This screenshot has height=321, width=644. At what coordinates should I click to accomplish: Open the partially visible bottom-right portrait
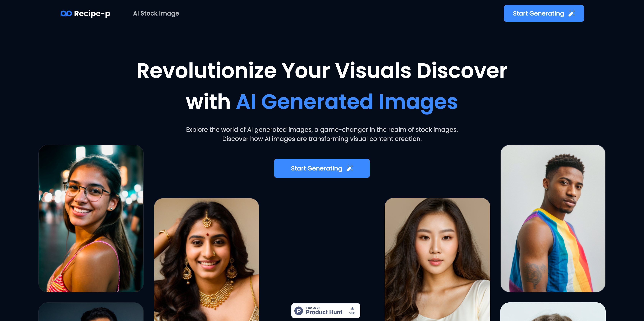pyautogui.click(x=553, y=312)
